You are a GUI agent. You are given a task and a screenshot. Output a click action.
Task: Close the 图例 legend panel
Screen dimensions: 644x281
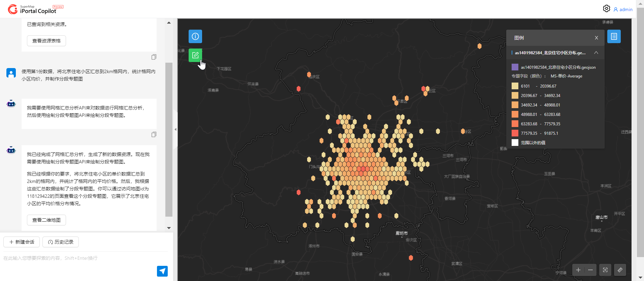pyautogui.click(x=597, y=38)
